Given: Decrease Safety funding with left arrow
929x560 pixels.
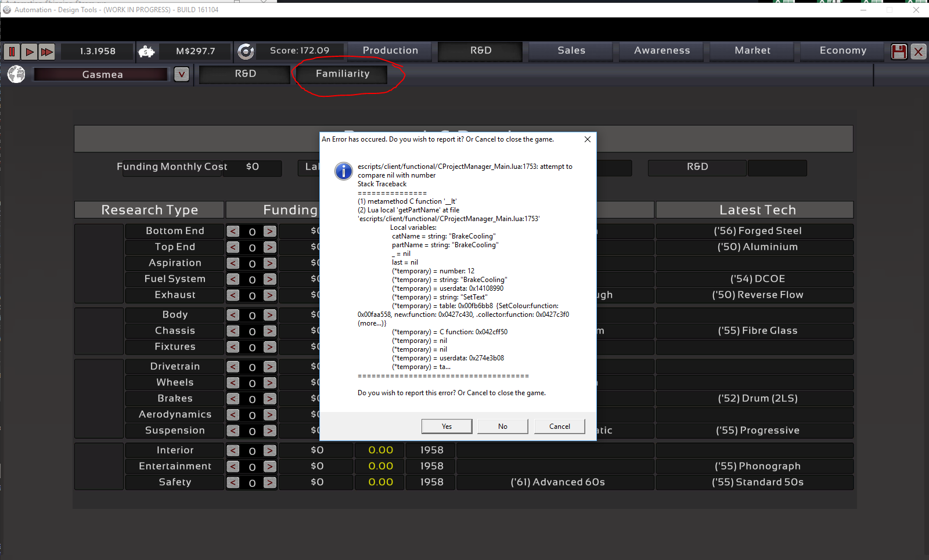Looking at the screenshot, I should (x=233, y=482).
